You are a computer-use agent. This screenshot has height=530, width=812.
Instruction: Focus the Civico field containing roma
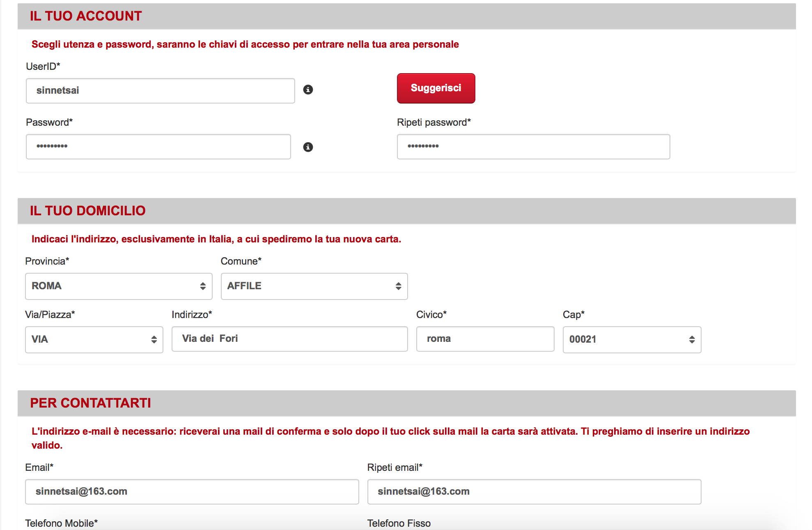485,339
